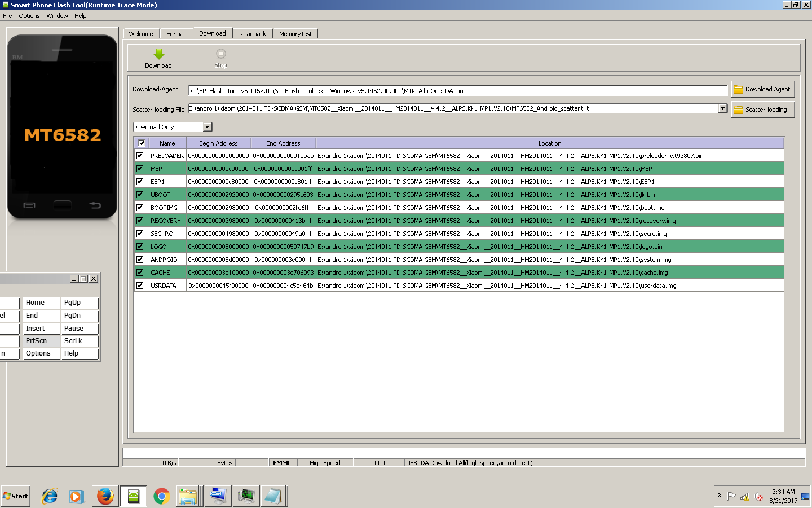Screen dimensions: 812x508
Task: Click the Home key on on-screen keyboard
Action: [x=41, y=303]
